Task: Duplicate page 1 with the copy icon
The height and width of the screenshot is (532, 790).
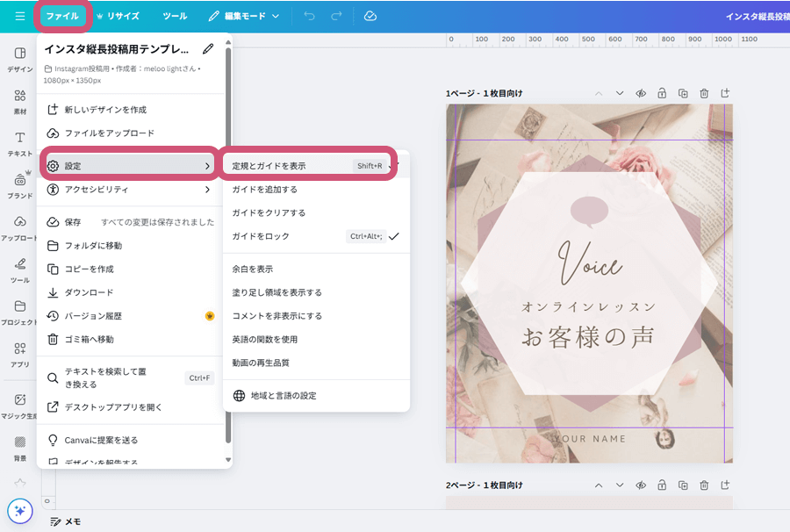Action: click(x=683, y=92)
